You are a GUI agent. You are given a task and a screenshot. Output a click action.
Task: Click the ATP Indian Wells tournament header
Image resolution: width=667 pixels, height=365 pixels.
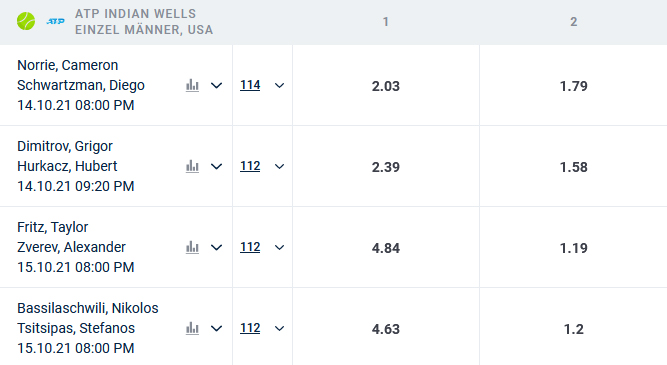(x=144, y=22)
